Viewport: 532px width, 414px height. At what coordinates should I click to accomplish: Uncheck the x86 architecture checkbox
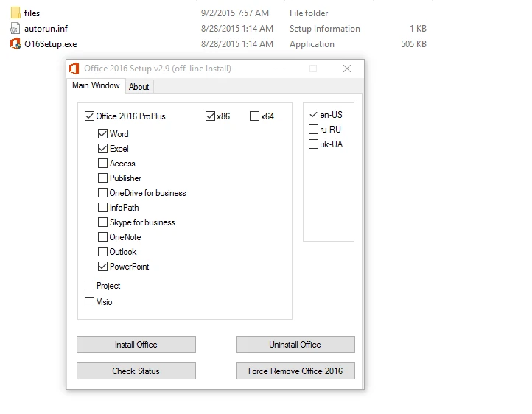(x=210, y=116)
